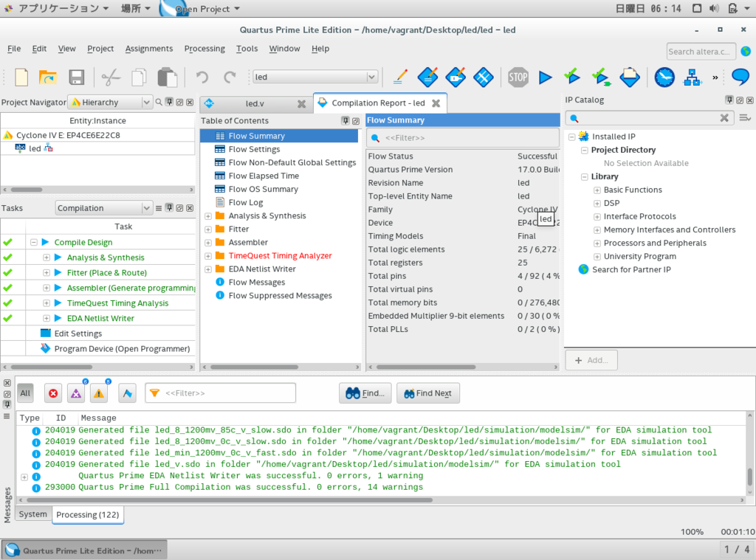
Task: Start compilation with the blue play icon
Action: pyautogui.click(x=546, y=77)
